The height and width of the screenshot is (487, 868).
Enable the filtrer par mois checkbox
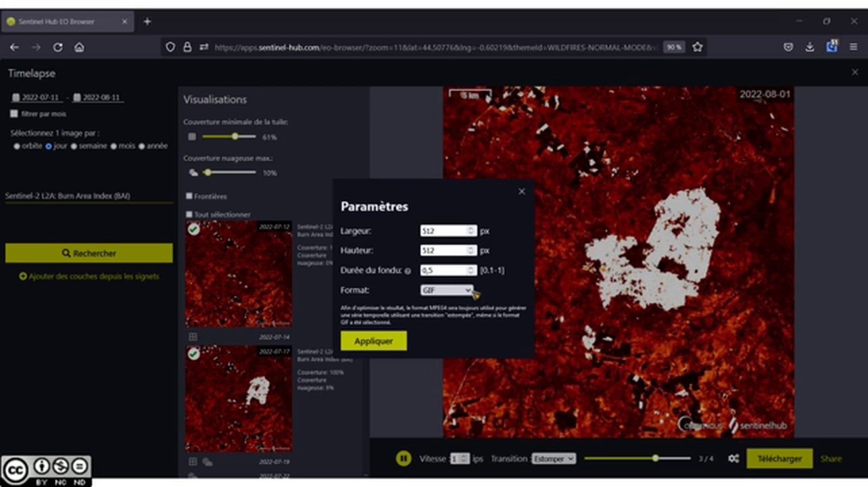point(14,114)
